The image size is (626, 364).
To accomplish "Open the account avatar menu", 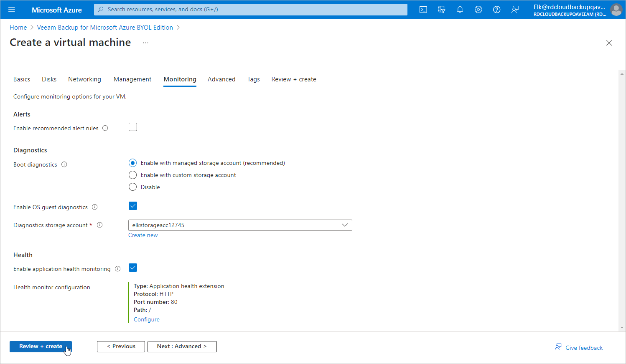I will (x=616, y=10).
